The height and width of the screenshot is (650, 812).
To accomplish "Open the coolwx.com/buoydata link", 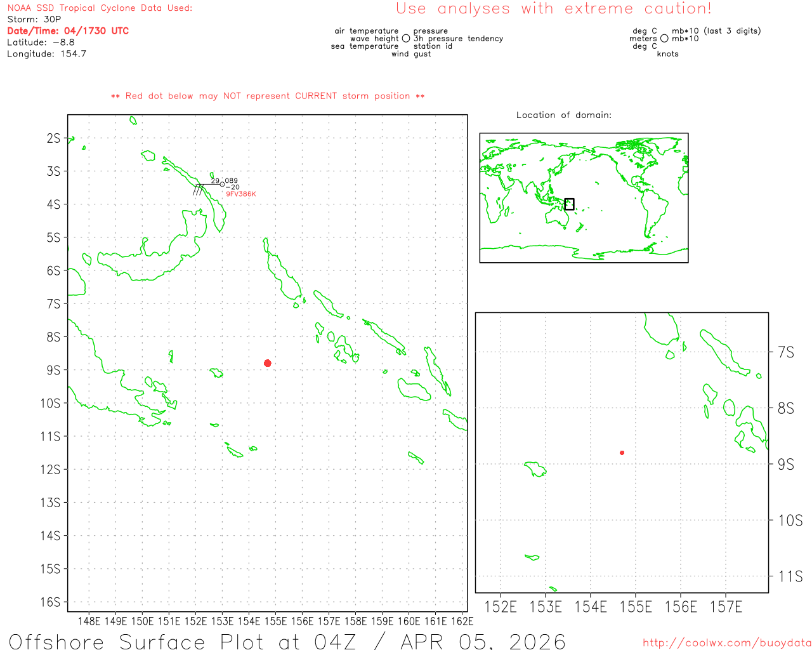I will (x=726, y=643).
